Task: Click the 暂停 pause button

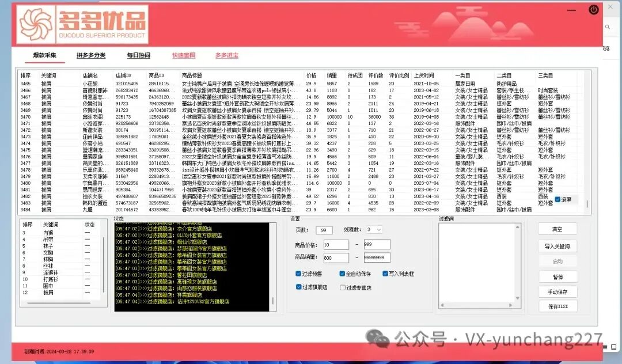Action: pyautogui.click(x=557, y=276)
